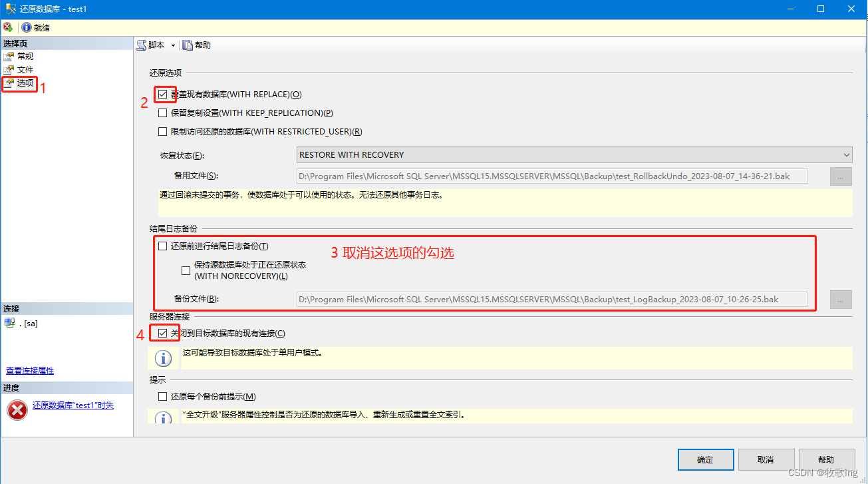The image size is (868, 484).
Task: Click info icon beside single-user mode warning
Action: [x=164, y=358]
